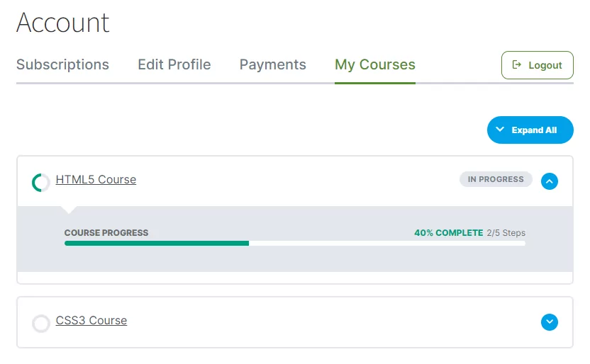Image resolution: width=590 pixels, height=364 pixels.
Task: Expand the CSS3 Course section
Action: [x=549, y=322]
